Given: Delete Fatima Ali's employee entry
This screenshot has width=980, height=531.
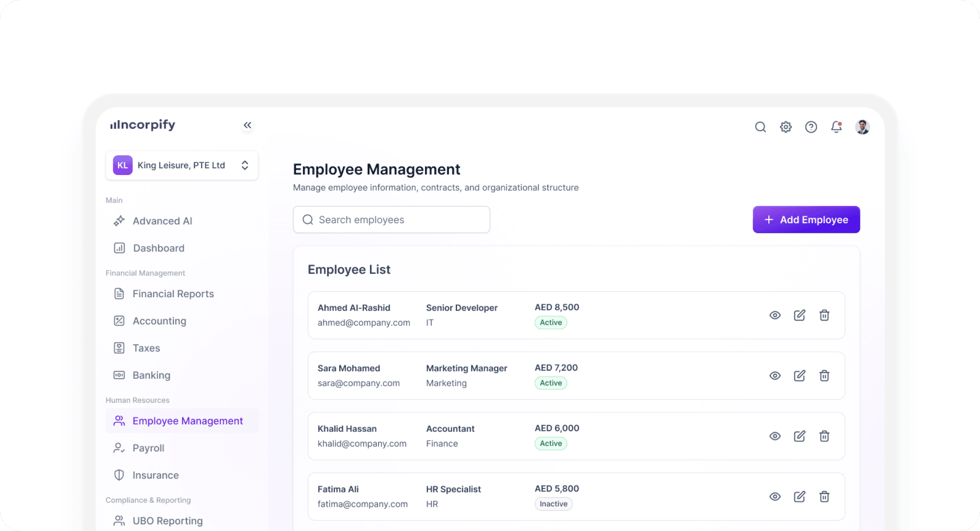Looking at the screenshot, I should click(x=824, y=497).
